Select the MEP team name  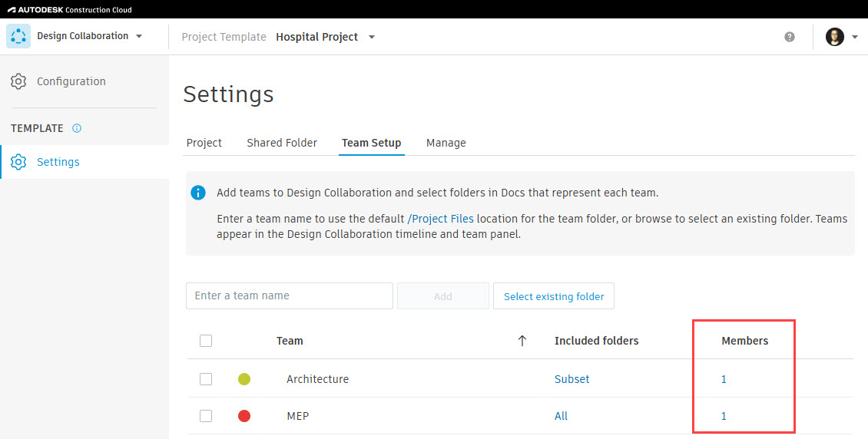(298, 416)
